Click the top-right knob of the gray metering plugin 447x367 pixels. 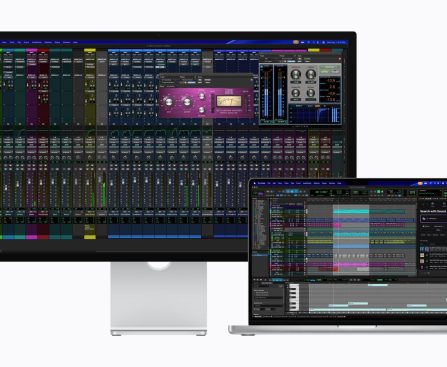[x=311, y=74]
